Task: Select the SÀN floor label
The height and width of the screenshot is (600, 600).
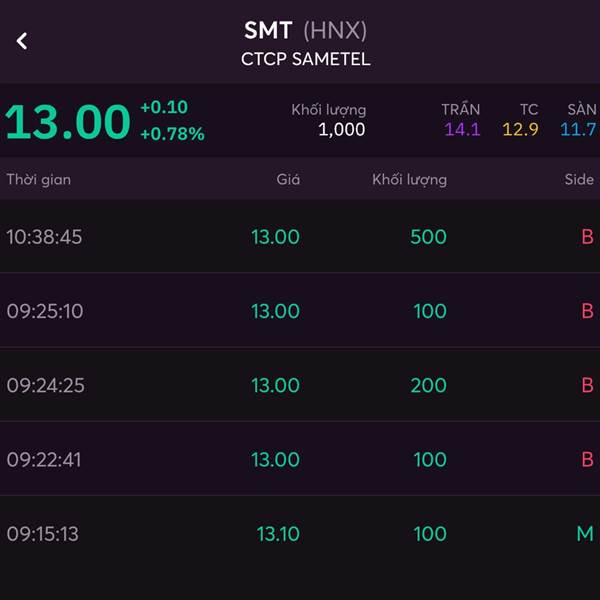Action: point(582,109)
